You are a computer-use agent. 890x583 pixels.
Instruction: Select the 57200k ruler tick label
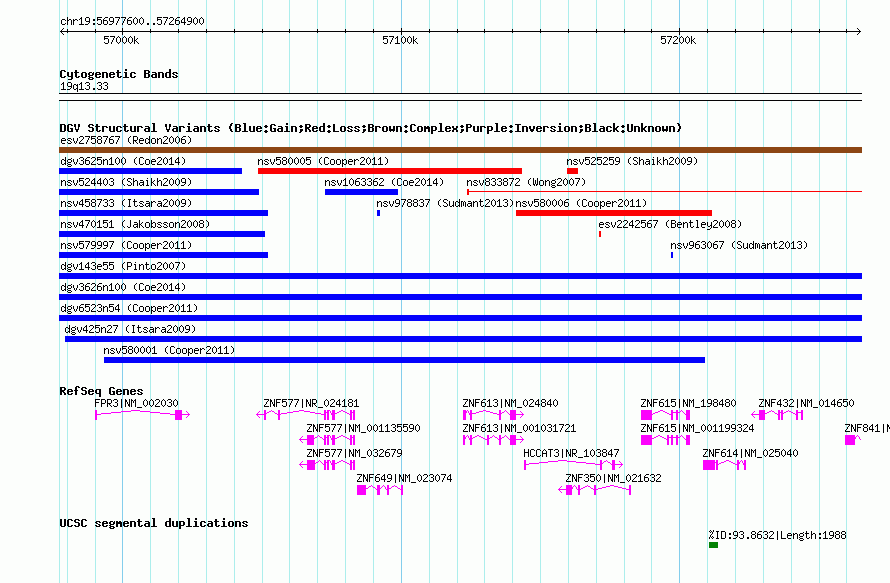point(678,40)
